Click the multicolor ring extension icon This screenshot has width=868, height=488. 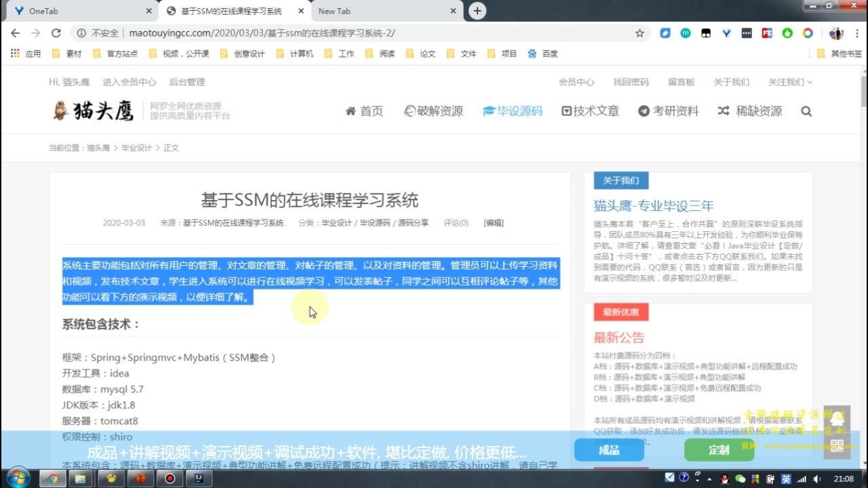pos(808,33)
